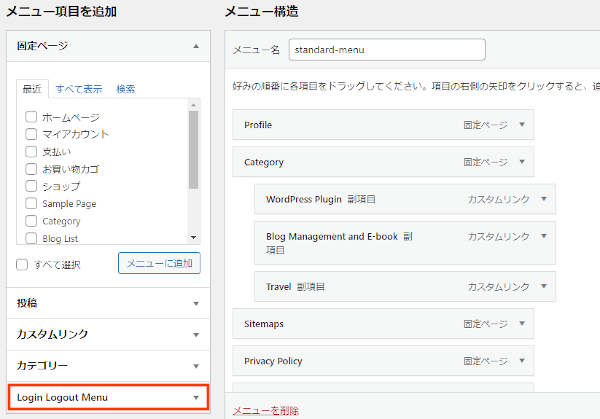Open Privacy Policy item settings arrow
The width and height of the screenshot is (600, 419).
coord(522,360)
